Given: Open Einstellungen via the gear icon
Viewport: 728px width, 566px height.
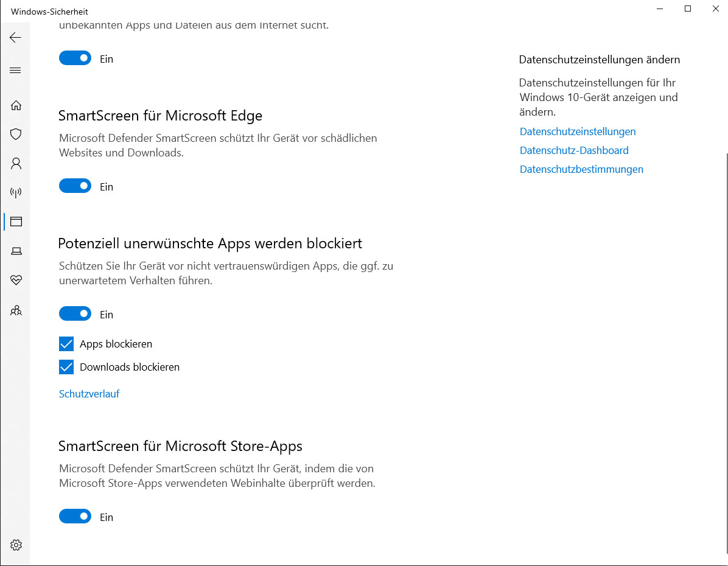Looking at the screenshot, I should pos(16,545).
